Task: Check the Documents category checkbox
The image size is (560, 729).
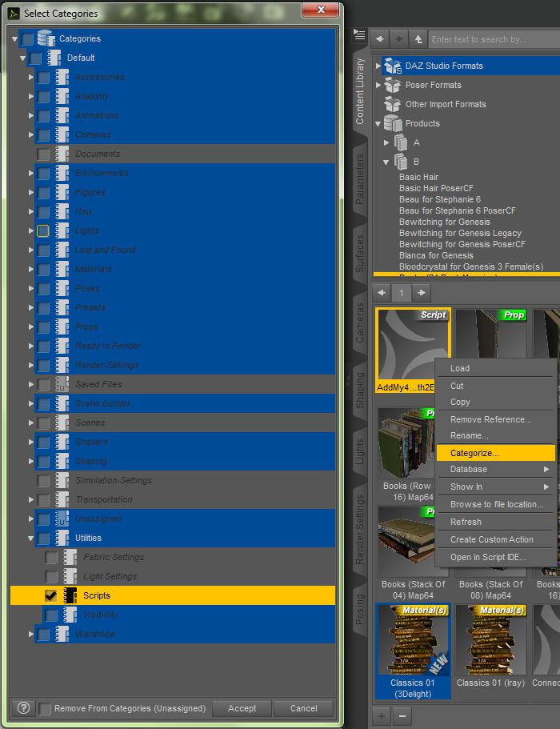Action: (42, 154)
